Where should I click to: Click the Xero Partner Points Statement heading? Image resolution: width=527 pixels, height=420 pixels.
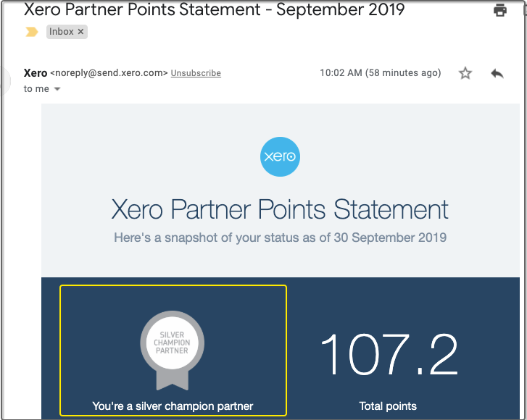point(280,209)
